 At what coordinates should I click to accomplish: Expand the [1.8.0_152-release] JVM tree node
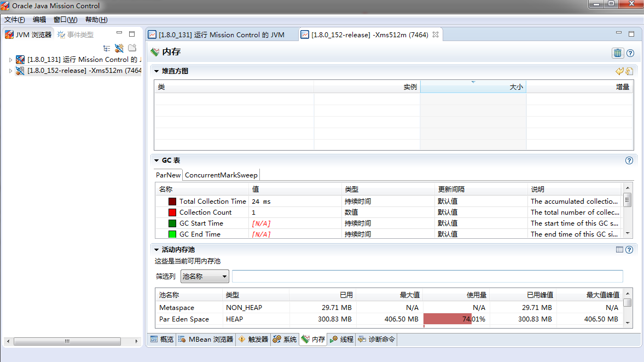[11, 71]
